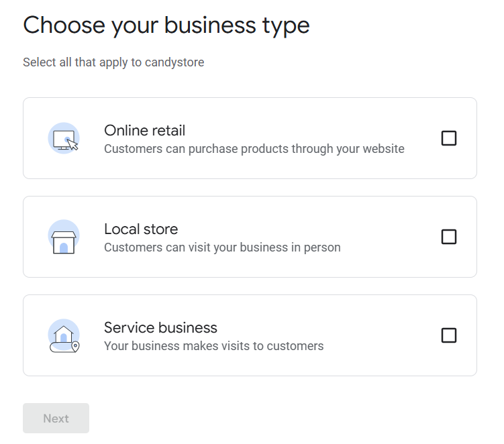Click the rolled map beneath the Service business house

(60, 347)
